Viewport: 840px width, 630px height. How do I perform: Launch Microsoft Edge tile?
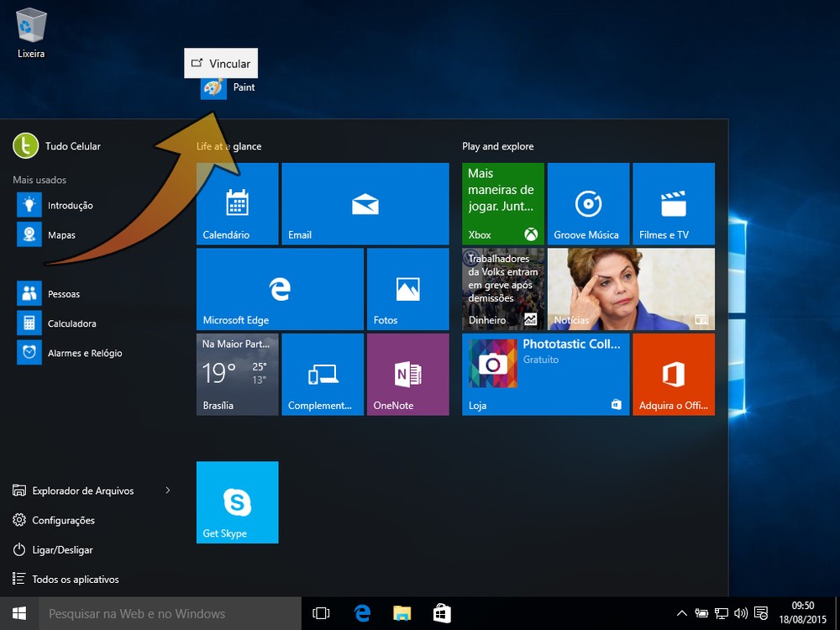tap(280, 289)
